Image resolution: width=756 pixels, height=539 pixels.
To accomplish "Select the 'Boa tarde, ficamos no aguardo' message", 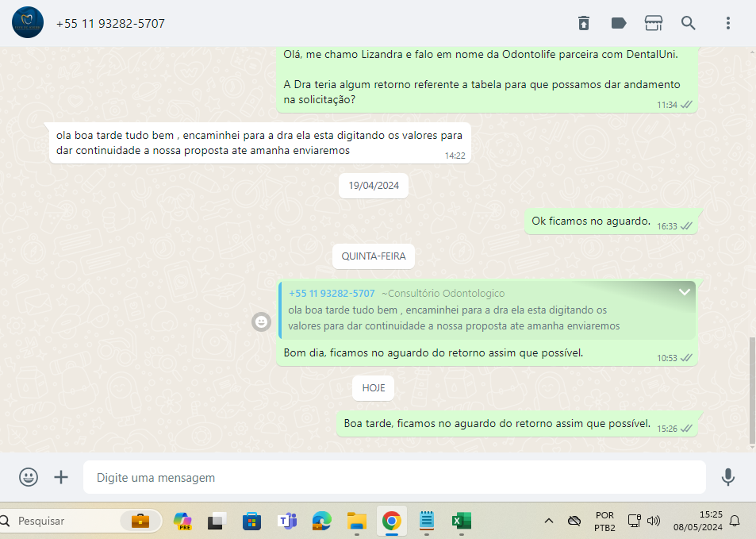I will (517, 424).
